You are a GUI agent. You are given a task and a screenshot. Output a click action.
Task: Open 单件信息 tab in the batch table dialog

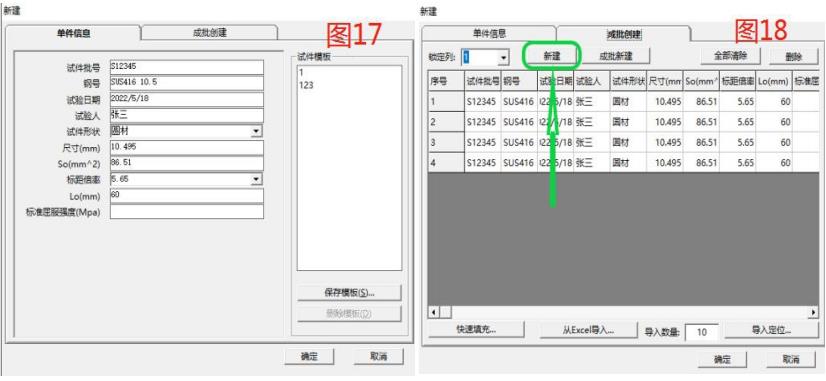pyautogui.click(x=489, y=34)
